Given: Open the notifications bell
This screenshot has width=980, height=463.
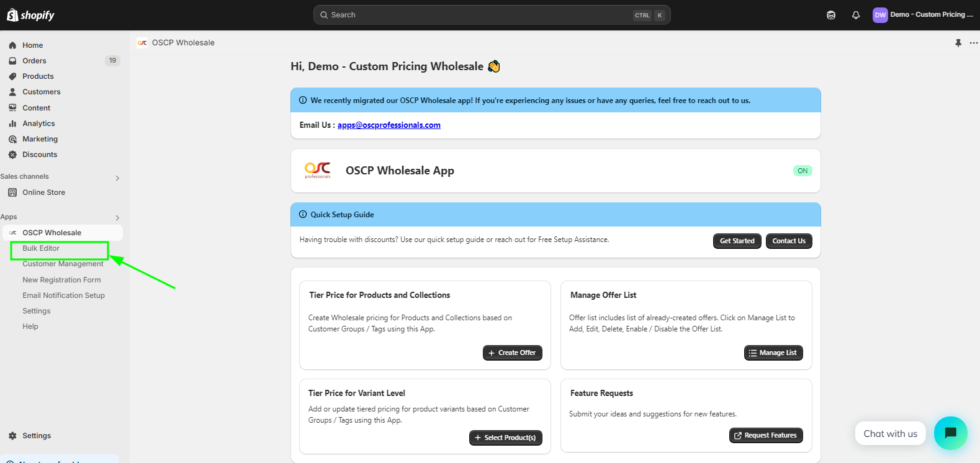Looking at the screenshot, I should pyautogui.click(x=856, y=15).
